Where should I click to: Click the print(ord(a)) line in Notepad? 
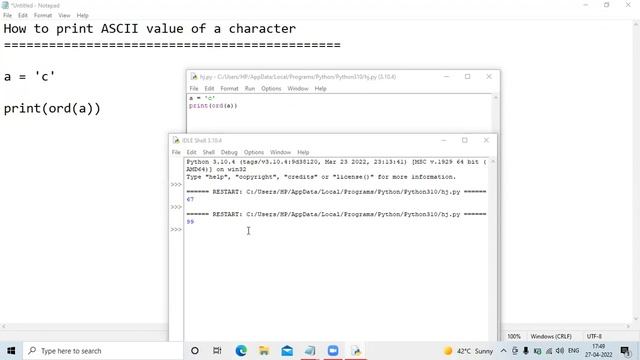pyautogui.click(x=52, y=109)
